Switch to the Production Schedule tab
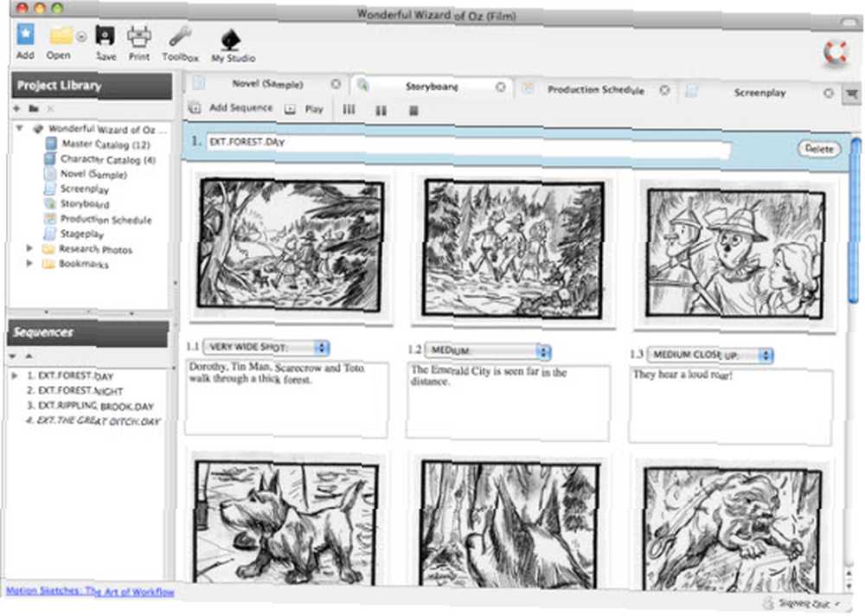The width and height of the screenshot is (865, 616). point(596,90)
